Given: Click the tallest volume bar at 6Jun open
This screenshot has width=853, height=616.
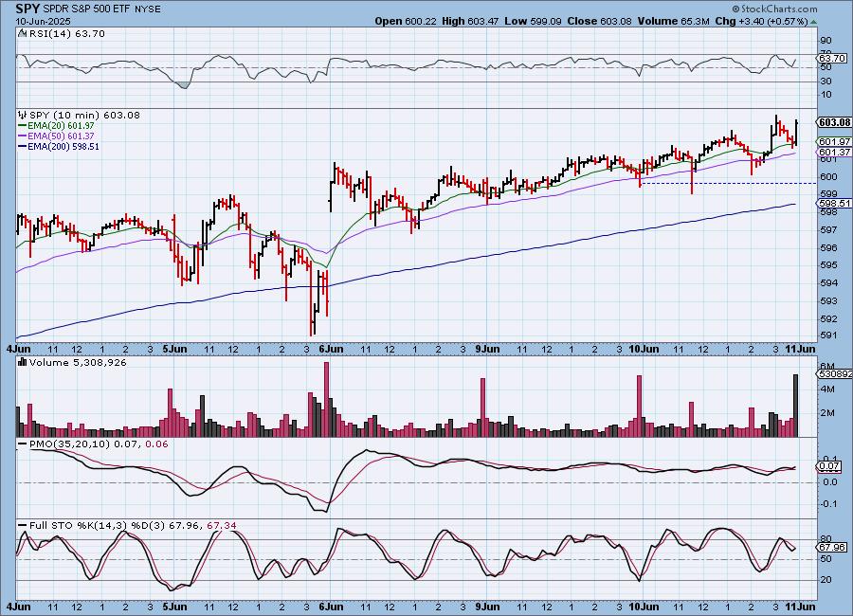Looking at the screenshot, I should (x=326, y=399).
